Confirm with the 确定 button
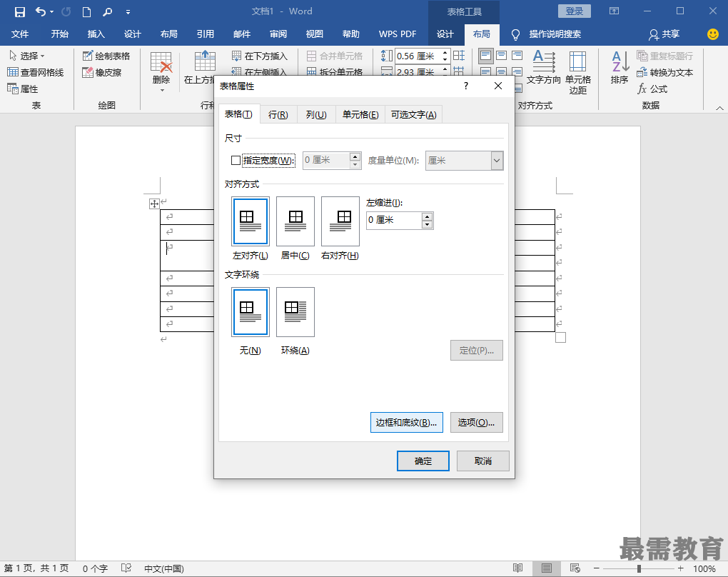Screen dimensions: 728x577 423,461
